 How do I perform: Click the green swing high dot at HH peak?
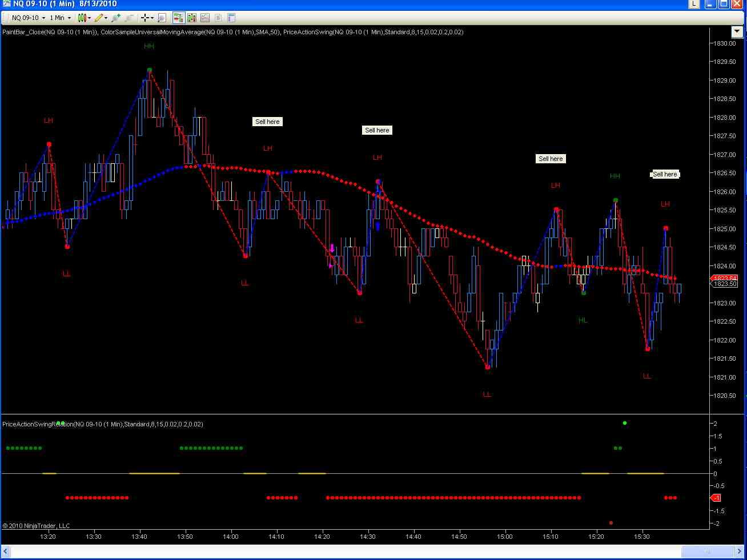tap(150, 70)
